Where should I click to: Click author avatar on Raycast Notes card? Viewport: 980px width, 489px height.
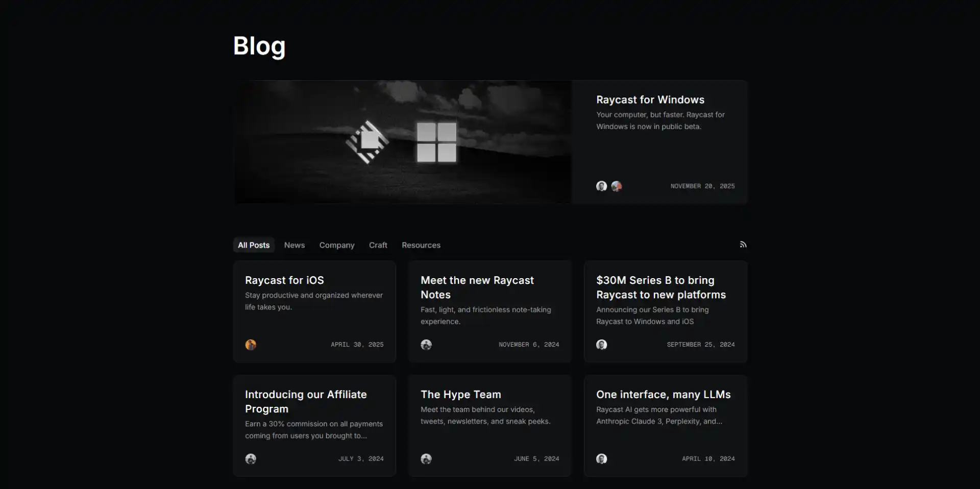click(x=426, y=345)
